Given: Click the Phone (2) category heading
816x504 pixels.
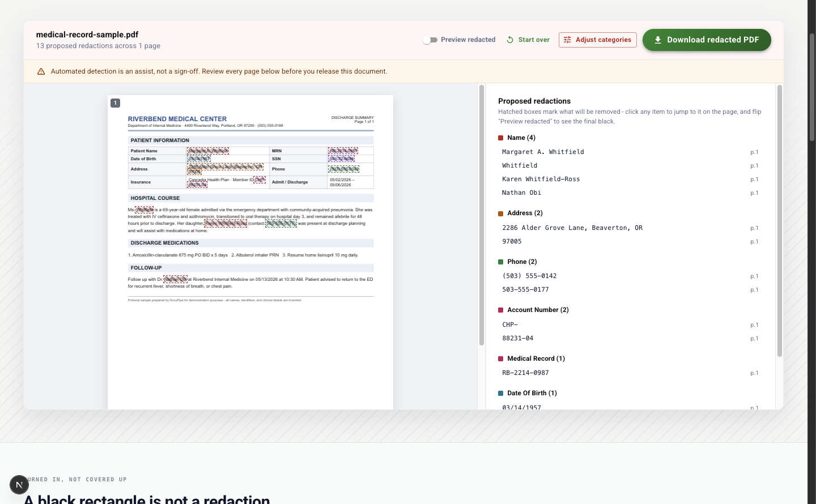Looking at the screenshot, I should pyautogui.click(x=522, y=262).
